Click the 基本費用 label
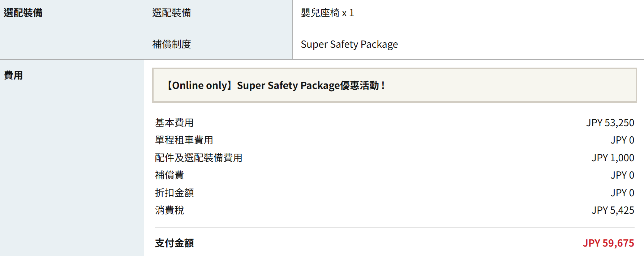 (x=174, y=123)
